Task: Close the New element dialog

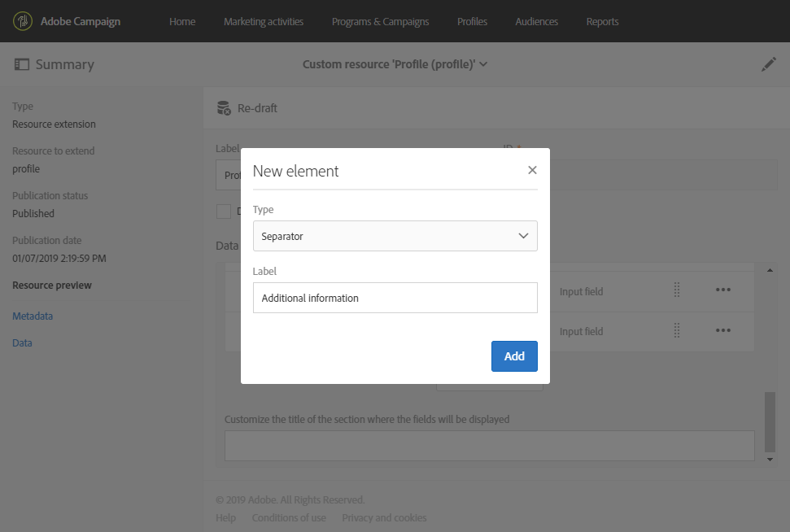Action: (532, 170)
